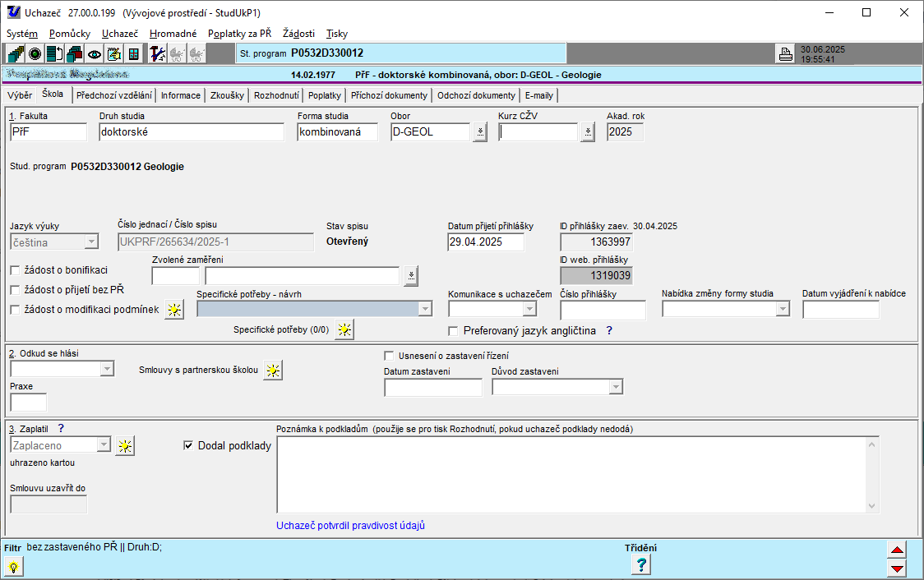This screenshot has height=580, width=924.
Task: Expand the Důvod zastavení dropdown
Action: (x=615, y=387)
